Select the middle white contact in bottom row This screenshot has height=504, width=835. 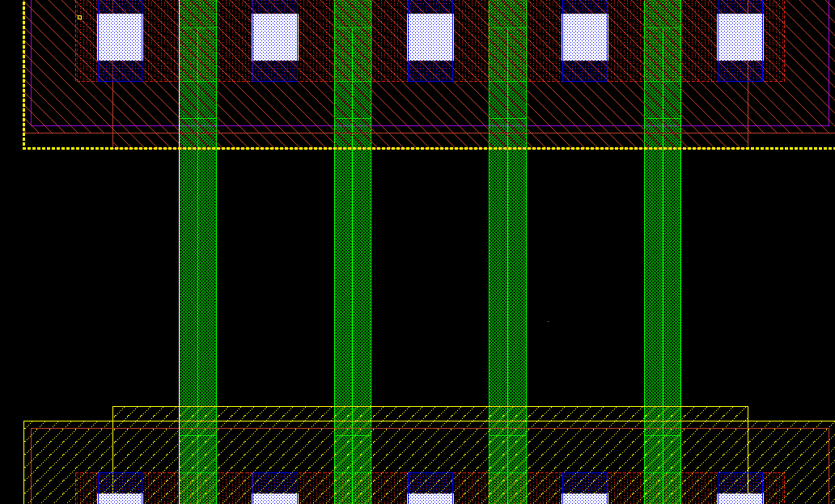(x=430, y=498)
